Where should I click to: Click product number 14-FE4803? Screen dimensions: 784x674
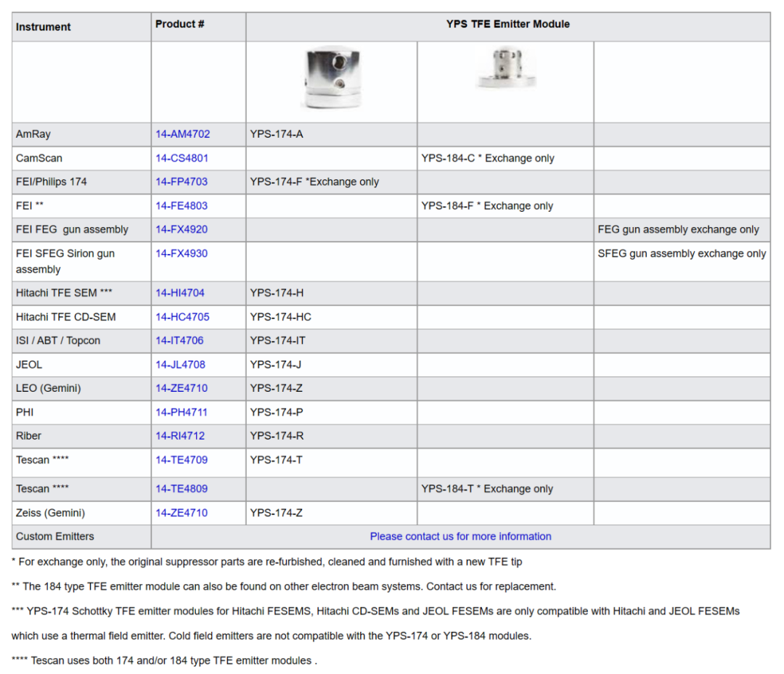tap(181, 206)
